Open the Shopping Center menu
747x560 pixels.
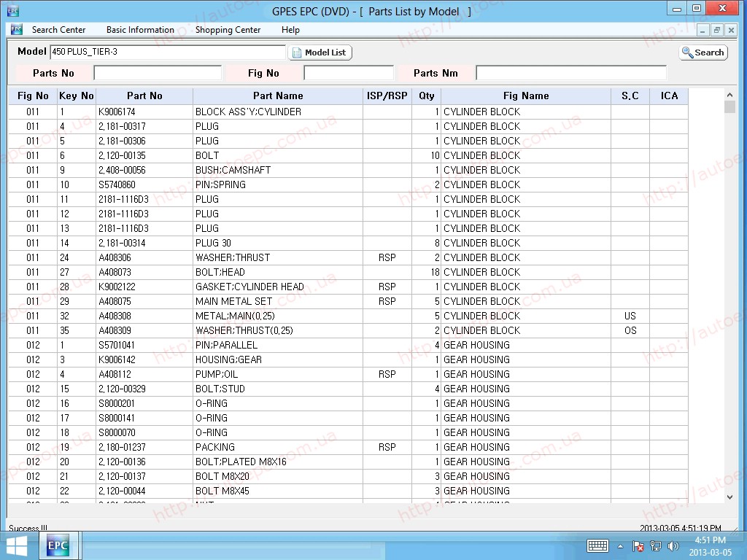(x=228, y=29)
